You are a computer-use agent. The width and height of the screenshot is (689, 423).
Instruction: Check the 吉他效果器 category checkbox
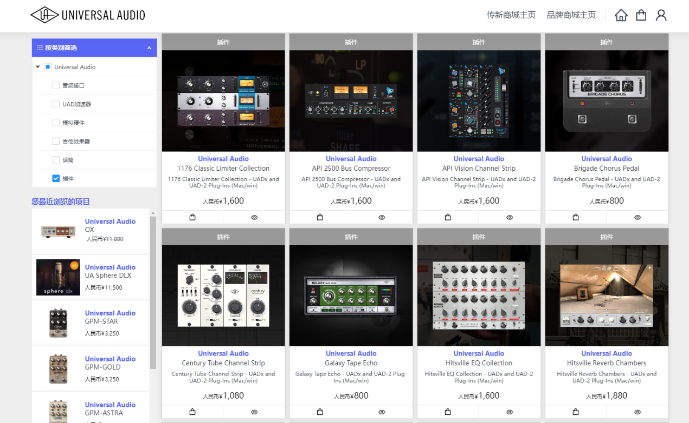pos(56,141)
